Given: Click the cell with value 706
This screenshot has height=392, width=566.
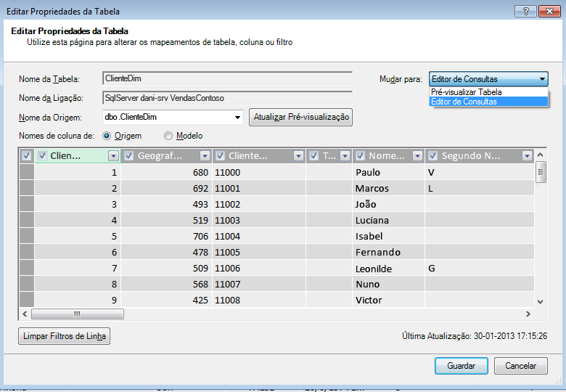Looking at the screenshot, I should pyautogui.click(x=166, y=236).
